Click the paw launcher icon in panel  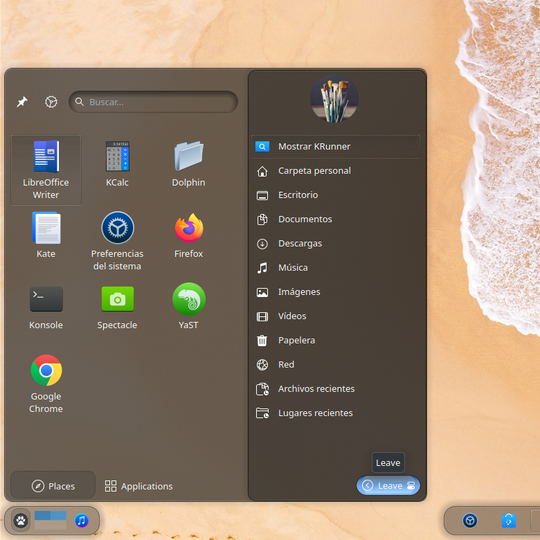click(21, 520)
